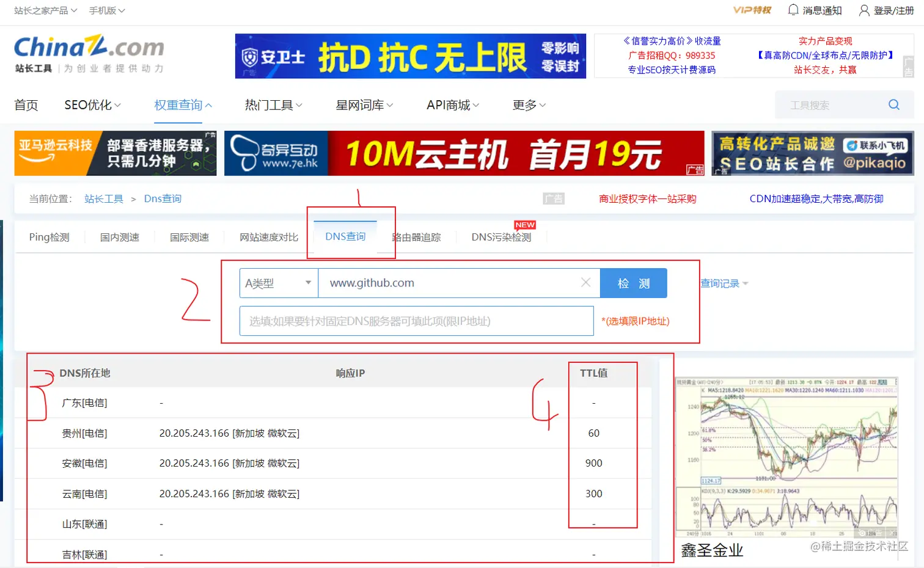Select the DNS查询 tab

[345, 236]
